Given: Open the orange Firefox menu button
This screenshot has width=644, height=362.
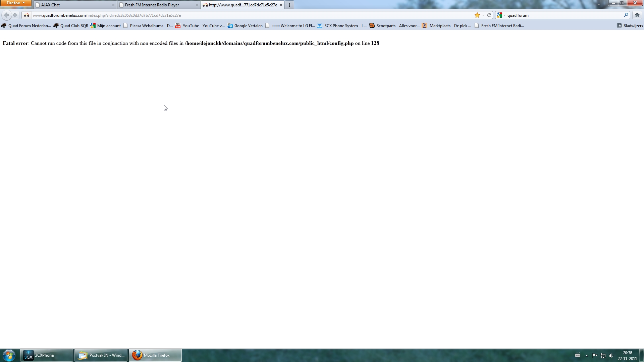Looking at the screenshot, I should 15,3.
